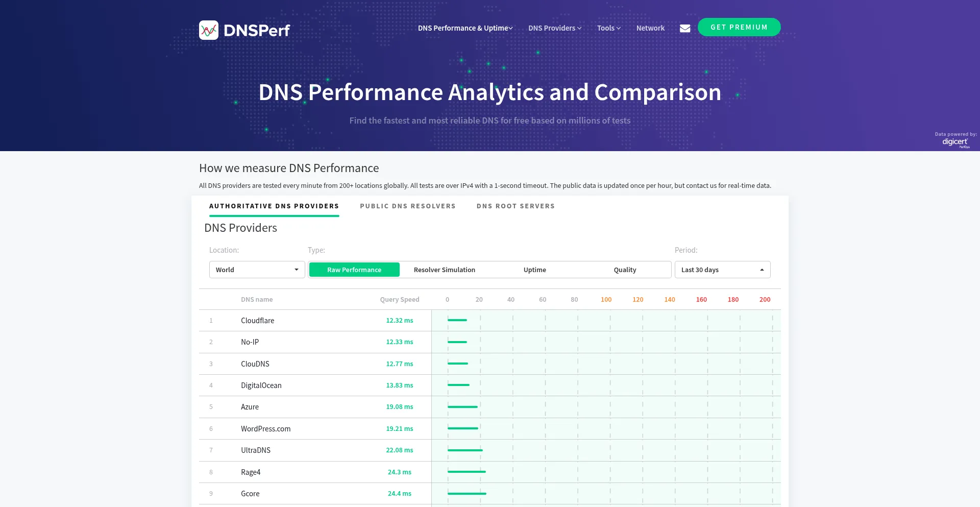
Task: Click the Get Premium button
Action: (x=739, y=27)
